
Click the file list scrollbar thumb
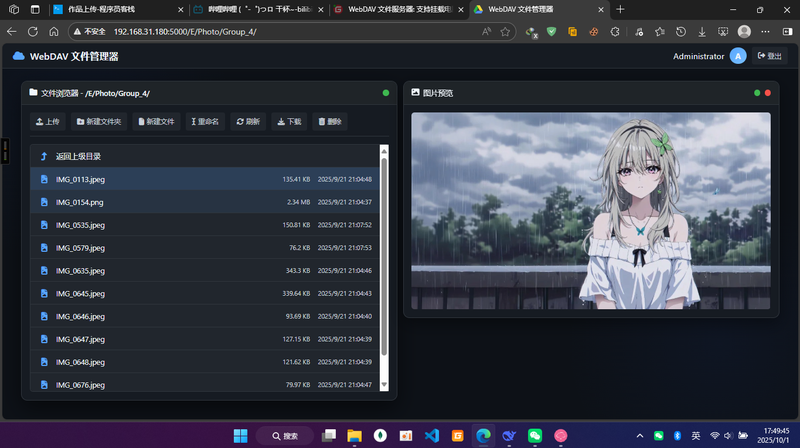(384, 257)
